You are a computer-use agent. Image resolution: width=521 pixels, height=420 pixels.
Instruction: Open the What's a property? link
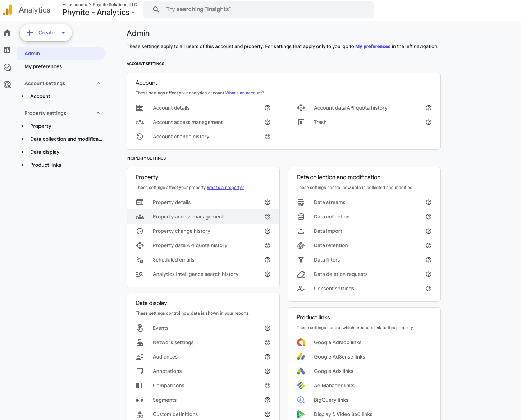pyautogui.click(x=225, y=188)
